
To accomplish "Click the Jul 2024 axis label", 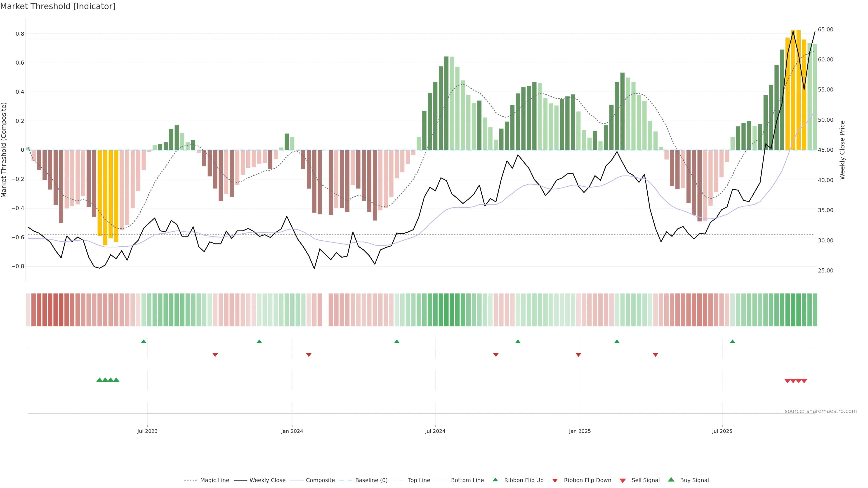I will coord(435,431).
